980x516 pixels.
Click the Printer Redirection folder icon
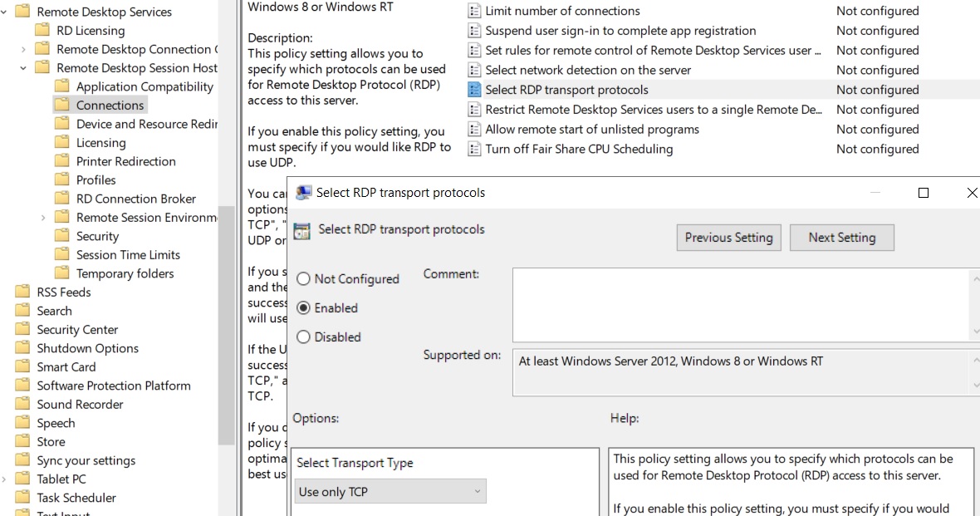click(x=62, y=161)
